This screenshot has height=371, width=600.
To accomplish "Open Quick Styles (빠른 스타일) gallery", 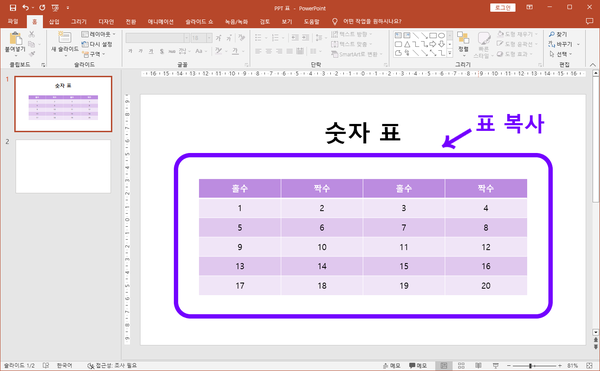I will 484,45.
